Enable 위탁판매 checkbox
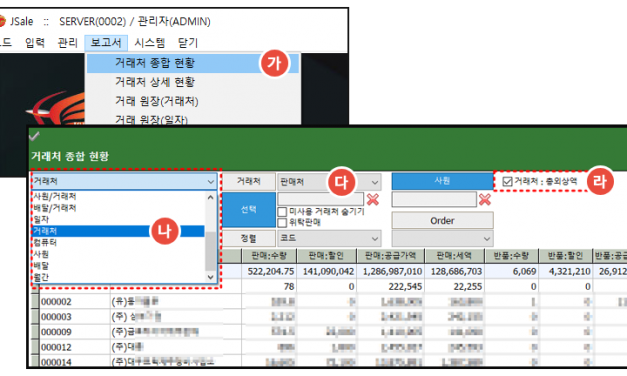The height and width of the screenshot is (376, 627). pyautogui.click(x=282, y=222)
